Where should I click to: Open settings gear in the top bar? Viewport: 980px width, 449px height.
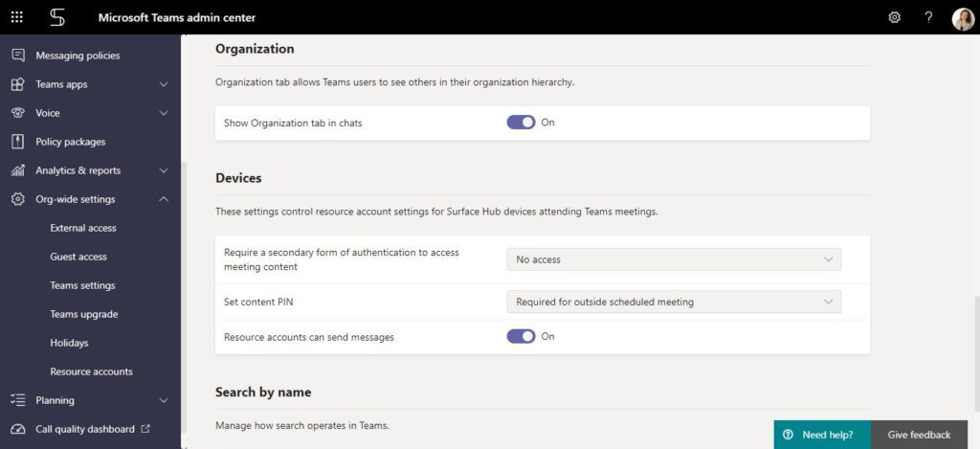[895, 17]
